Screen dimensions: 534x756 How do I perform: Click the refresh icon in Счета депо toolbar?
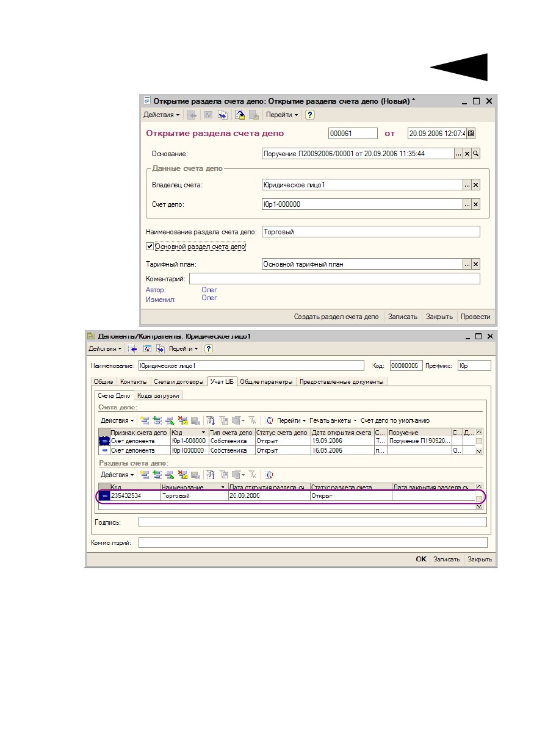(x=270, y=420)
